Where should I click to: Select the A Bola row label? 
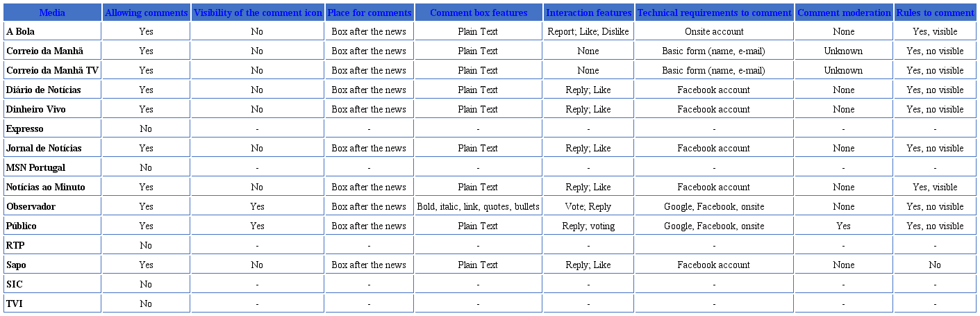point(20,31)
